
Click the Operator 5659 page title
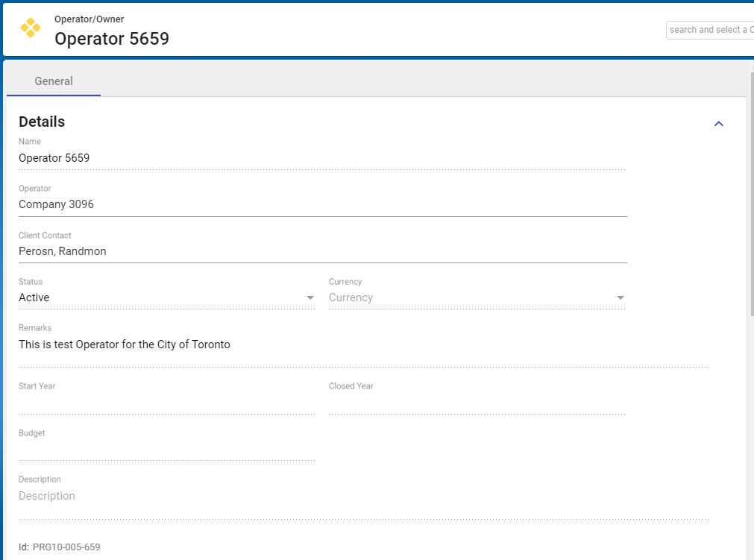click(x=112, y=39)
